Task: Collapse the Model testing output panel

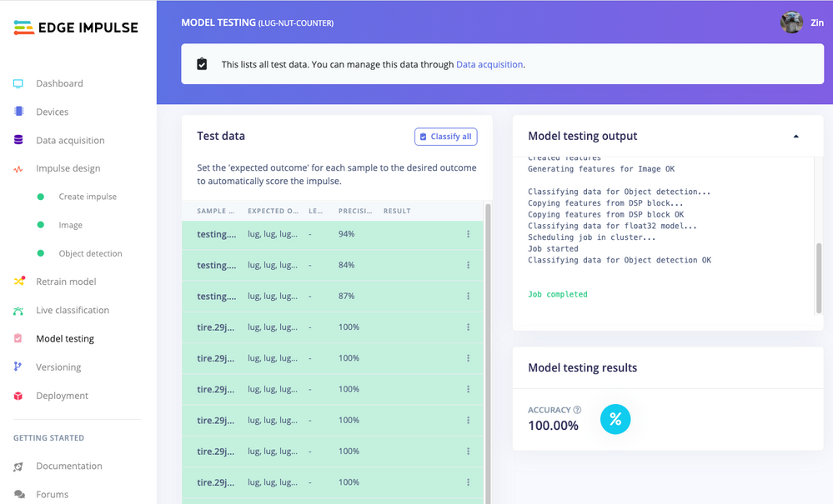Action: pyautogui.click(x=795, y=137)
